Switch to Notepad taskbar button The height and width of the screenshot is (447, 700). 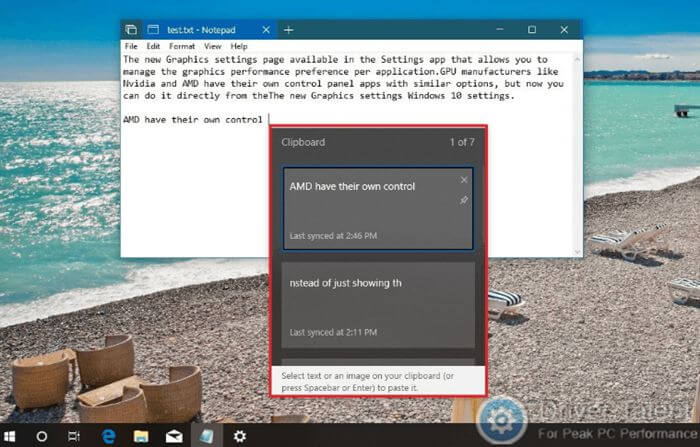[x=207, y=436]
